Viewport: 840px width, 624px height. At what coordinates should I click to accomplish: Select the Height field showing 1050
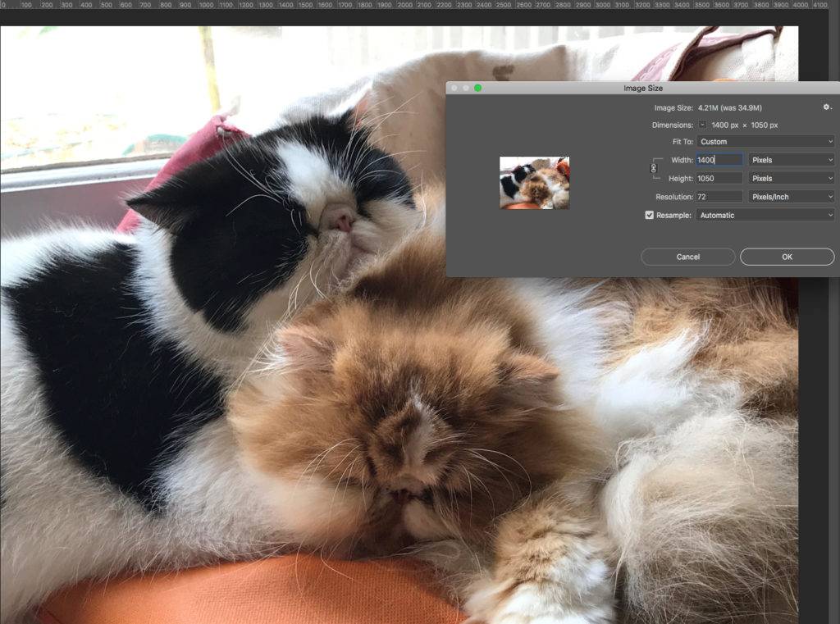718,178
